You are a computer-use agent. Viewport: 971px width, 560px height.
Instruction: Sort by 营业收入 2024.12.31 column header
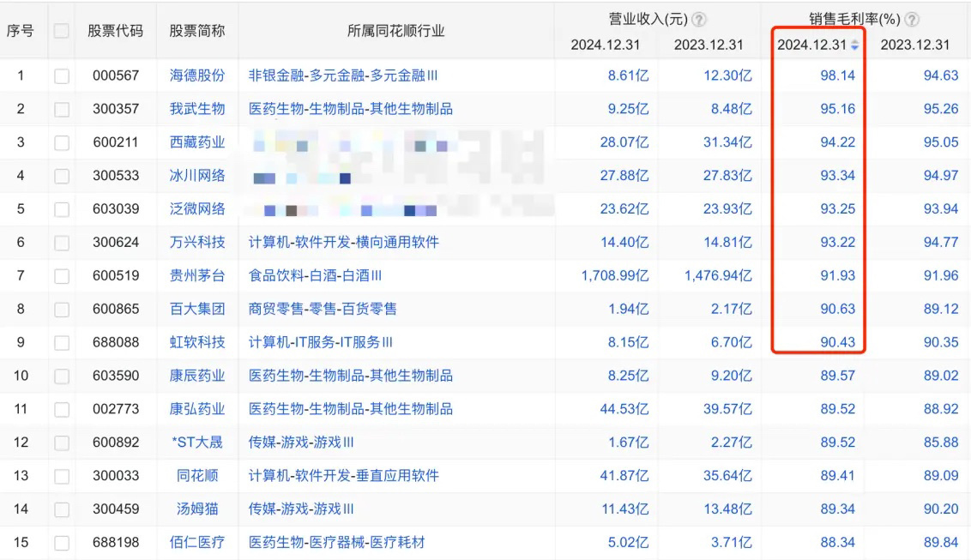point(605,45)
